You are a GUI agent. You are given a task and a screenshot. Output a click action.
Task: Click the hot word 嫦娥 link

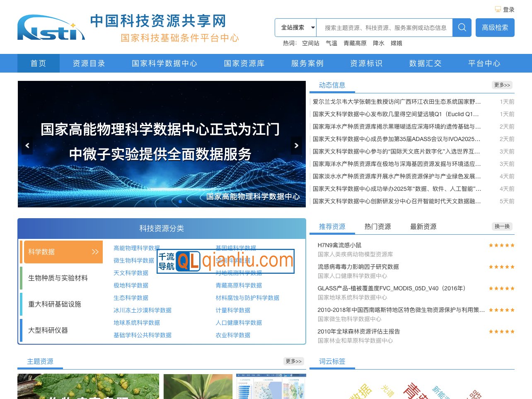[x=396, y=43]
